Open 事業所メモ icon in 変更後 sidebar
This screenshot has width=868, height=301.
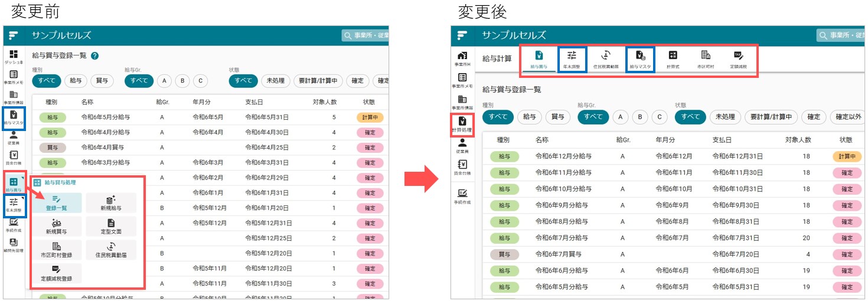click(x=462, y=80)
